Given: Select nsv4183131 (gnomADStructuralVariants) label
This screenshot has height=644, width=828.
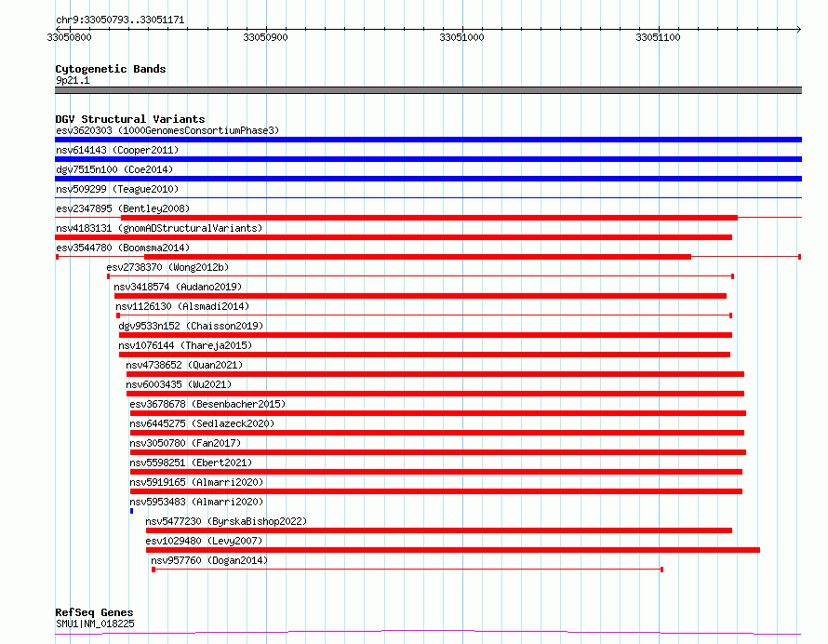Looking at the screenshot, I should [159, 228].
